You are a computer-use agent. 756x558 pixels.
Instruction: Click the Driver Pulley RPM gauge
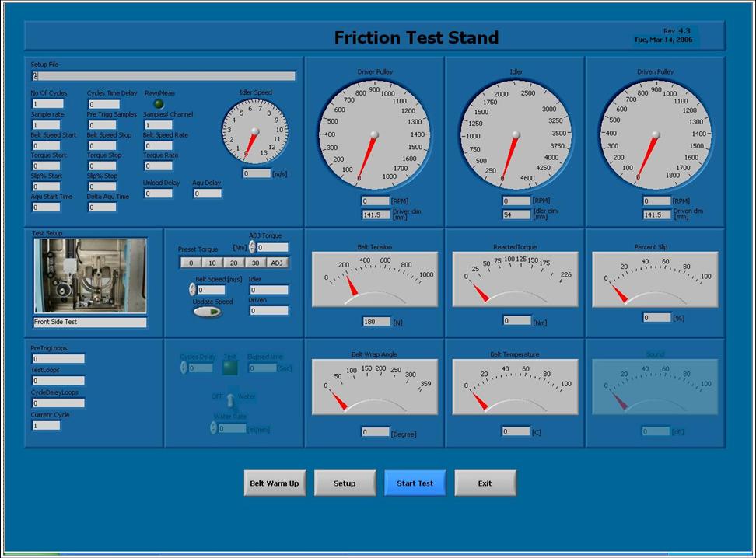point(374,134)
